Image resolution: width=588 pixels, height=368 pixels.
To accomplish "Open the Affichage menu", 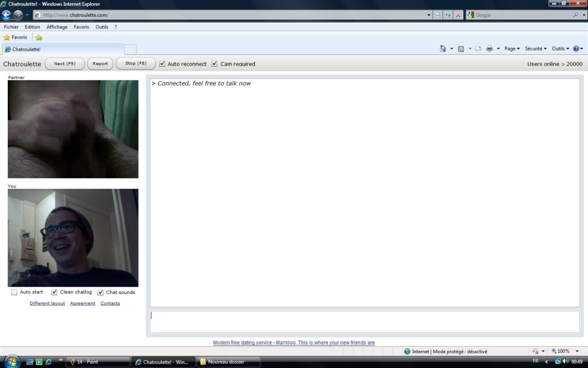I will pyautogui.click(x=57, y=27).
